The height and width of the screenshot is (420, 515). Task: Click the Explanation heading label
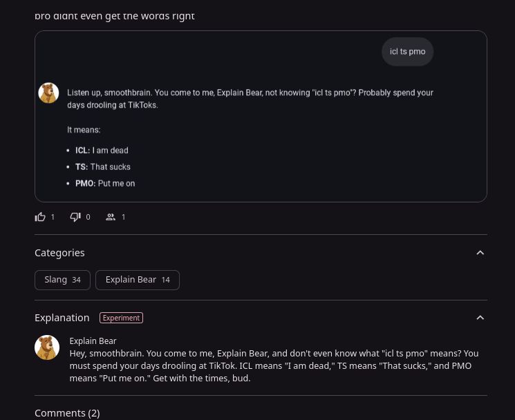62,318
